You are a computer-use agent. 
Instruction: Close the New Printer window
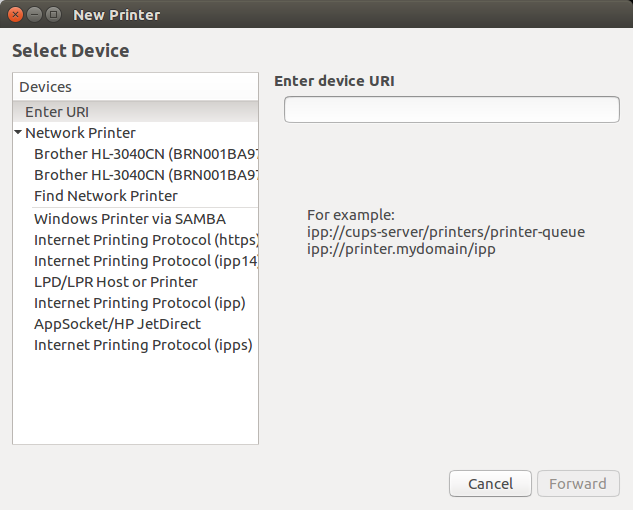pos(16,15)
